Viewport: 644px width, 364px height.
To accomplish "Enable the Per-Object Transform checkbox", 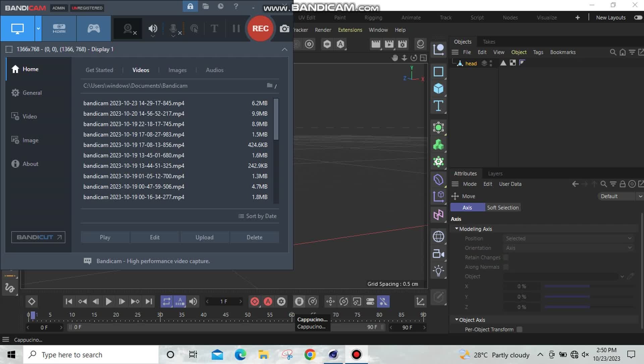I will pos(520,329).
